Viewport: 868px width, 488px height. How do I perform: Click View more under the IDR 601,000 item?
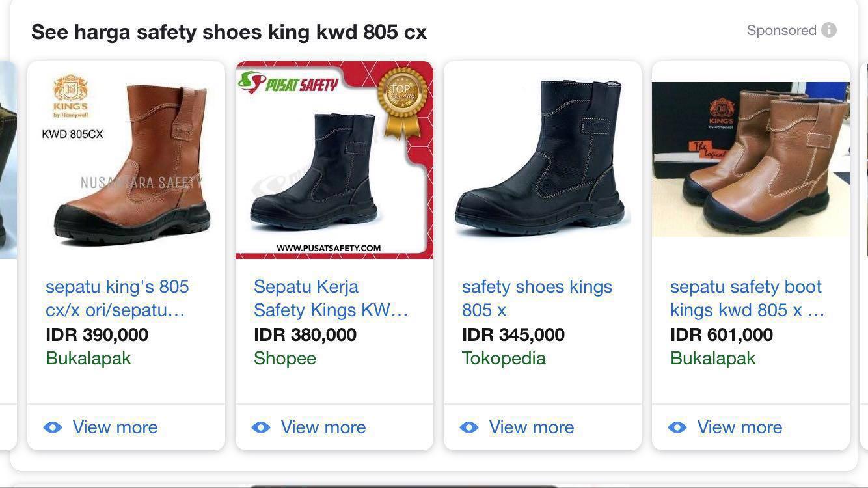click(739, 427)
